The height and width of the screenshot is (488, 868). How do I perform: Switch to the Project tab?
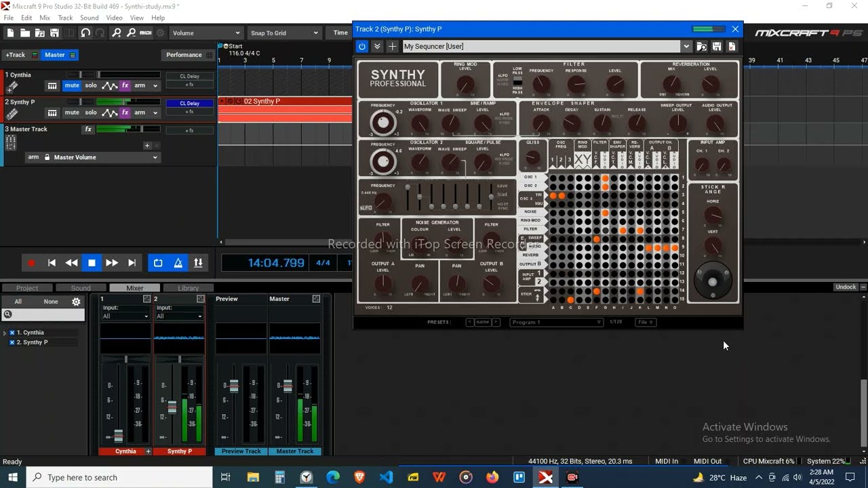point(27,288)
